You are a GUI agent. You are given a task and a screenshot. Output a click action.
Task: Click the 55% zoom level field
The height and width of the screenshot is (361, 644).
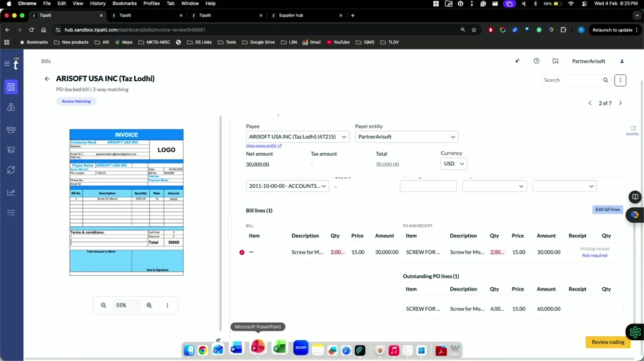point(126,305)
